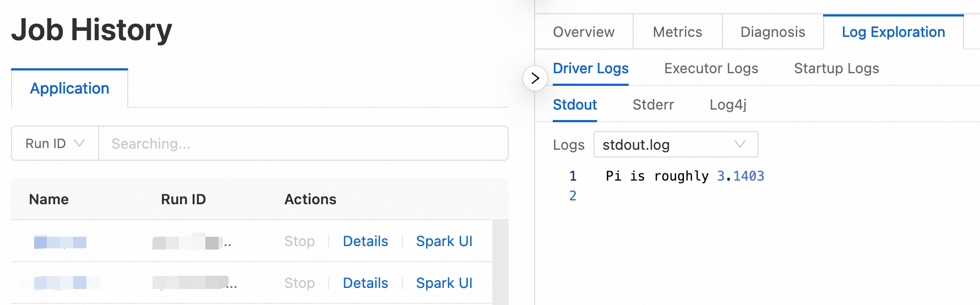Viewport: 980px width, 305px height.
Task: Open the Run ID filter dropdown
Action: (55, 144)
